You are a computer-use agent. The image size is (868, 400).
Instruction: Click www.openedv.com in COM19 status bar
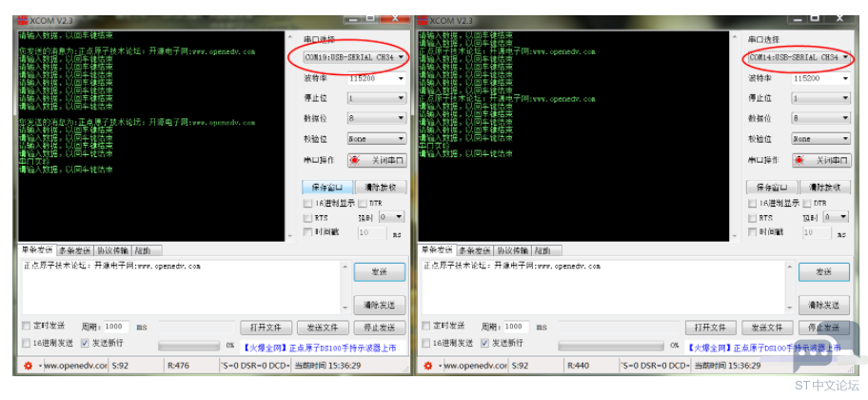click(75, 366)
